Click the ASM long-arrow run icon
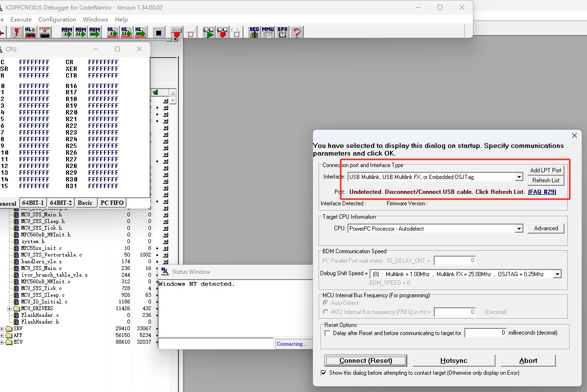The width and height of the screenshot is (587, 392). pyautogui.click(x=94, y=33)
